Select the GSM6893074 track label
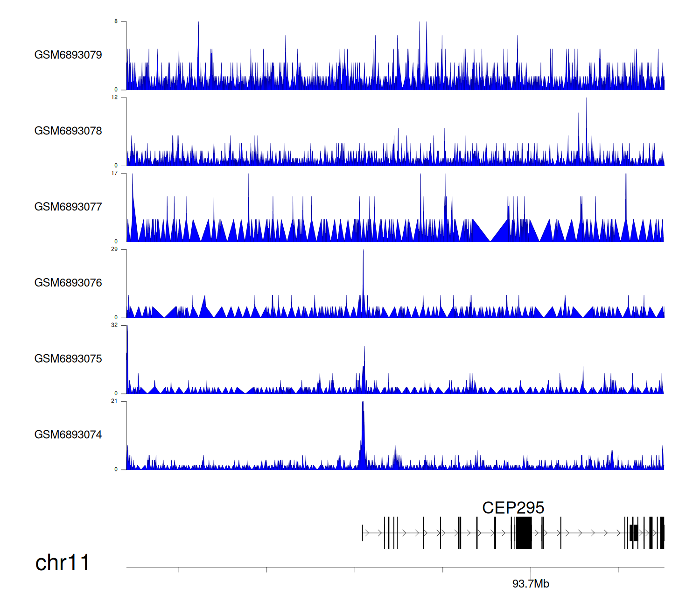Screen dimensions: 700x616 pos(68,435)
